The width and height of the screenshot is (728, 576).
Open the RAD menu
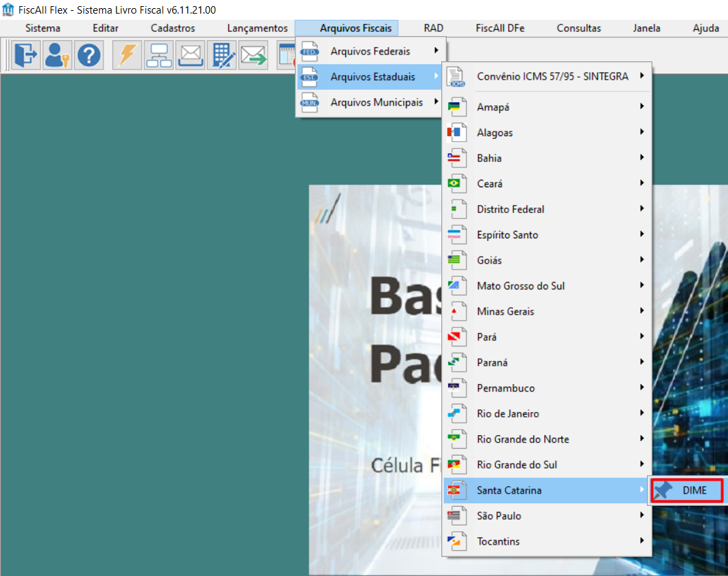433,28
